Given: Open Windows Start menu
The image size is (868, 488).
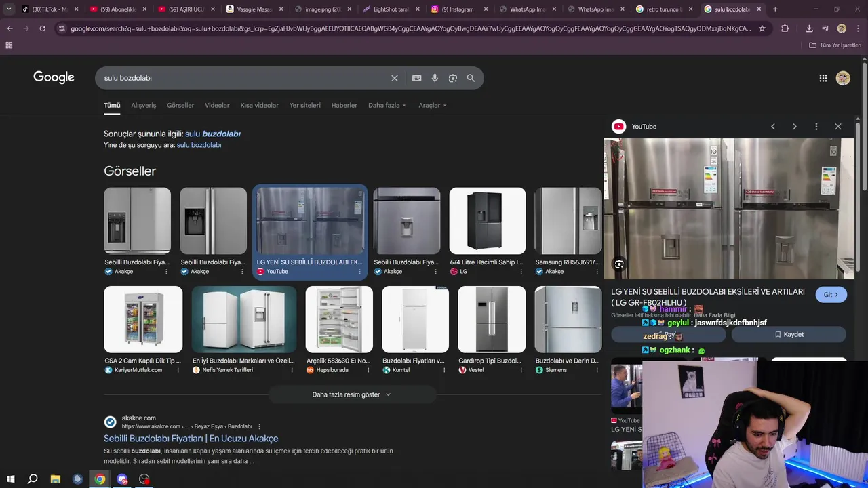Looking at the screenshot, I should (x=10, y=479).
